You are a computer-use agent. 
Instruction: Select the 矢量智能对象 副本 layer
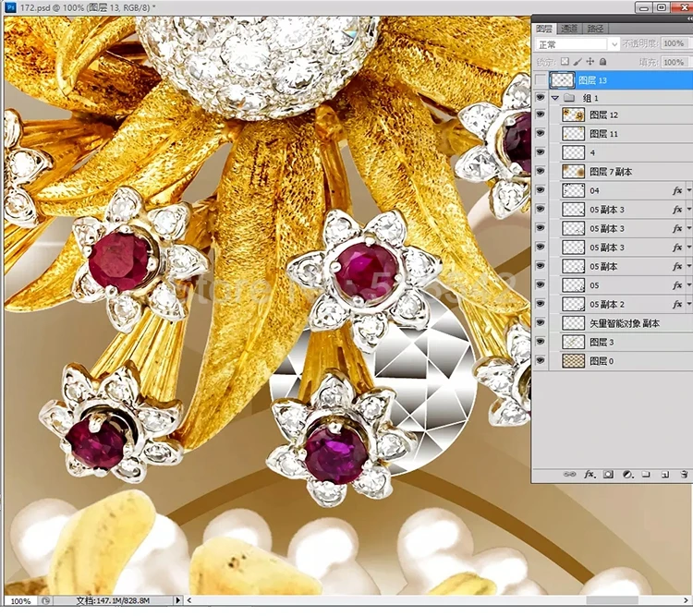(625, 323)
